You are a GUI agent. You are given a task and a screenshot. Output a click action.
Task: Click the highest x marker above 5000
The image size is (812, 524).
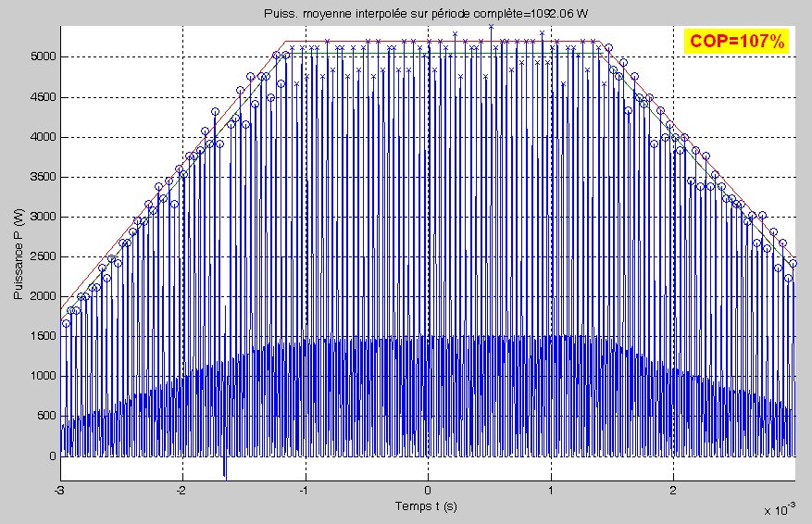491,27
